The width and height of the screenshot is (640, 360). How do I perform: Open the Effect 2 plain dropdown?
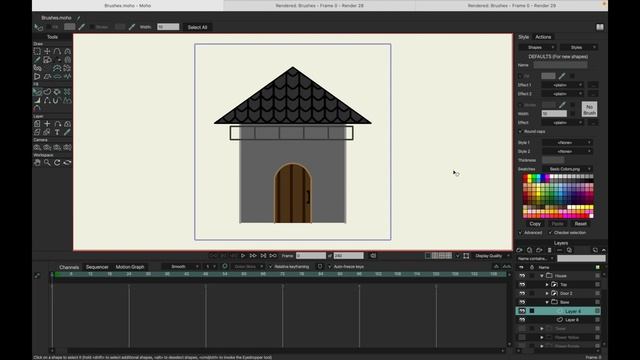pyautogui.click(x=562, y=94)
